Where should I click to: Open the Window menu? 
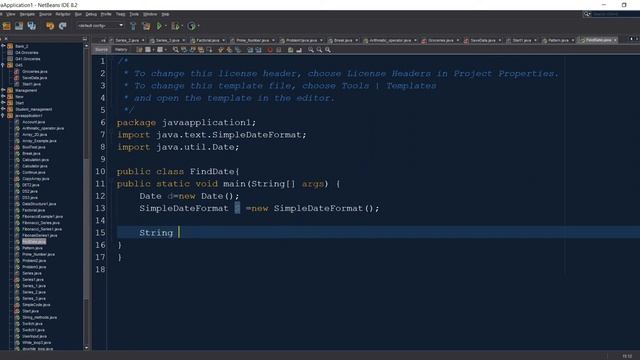[150, 14]
